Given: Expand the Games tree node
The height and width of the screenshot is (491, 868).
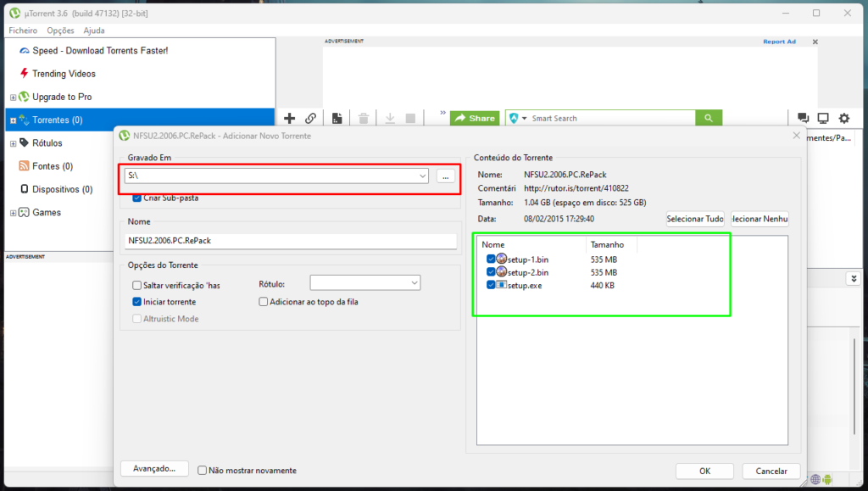Looking at the screenshot, I should 13,213.
